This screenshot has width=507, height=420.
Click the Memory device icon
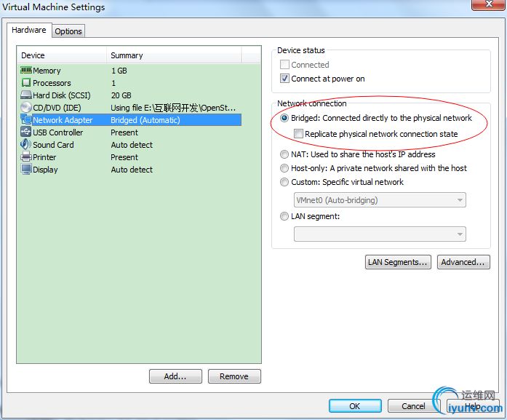coord(26,70)
